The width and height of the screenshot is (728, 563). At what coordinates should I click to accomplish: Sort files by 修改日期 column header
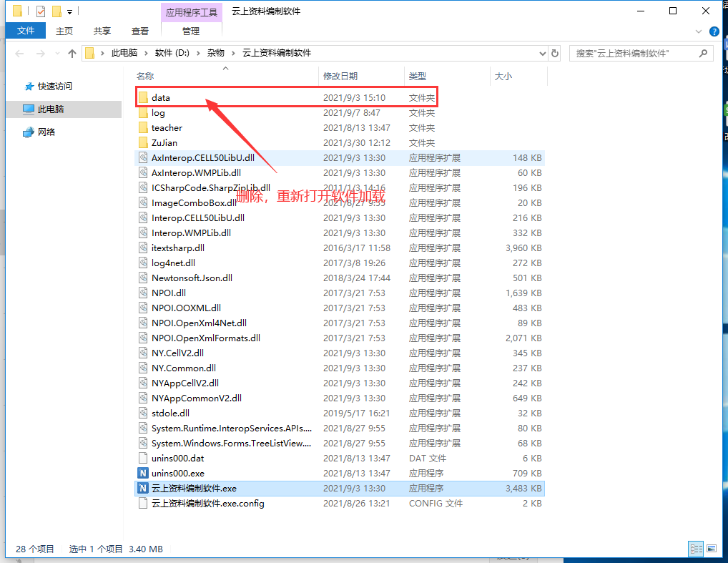340,76
